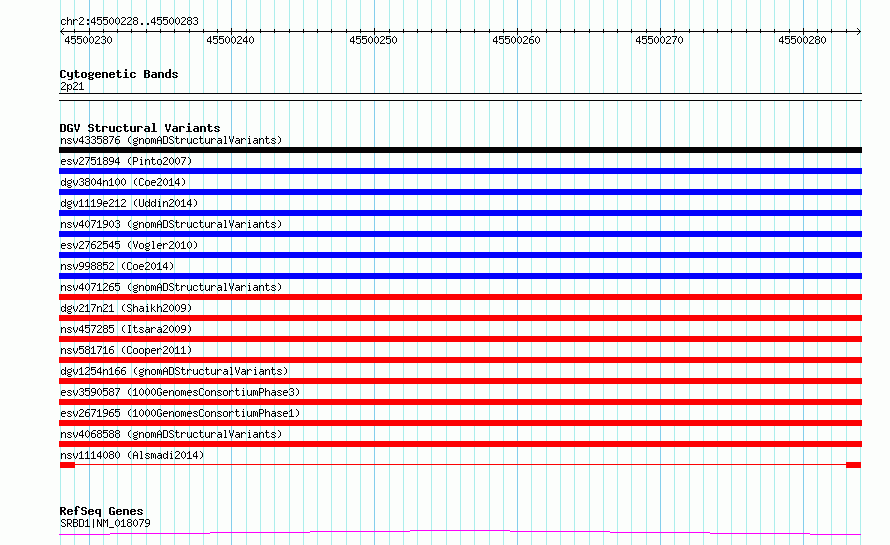Select the black nsv4335876 variant bar
Viewport: 890px width, 545px height.
(460, 150)
